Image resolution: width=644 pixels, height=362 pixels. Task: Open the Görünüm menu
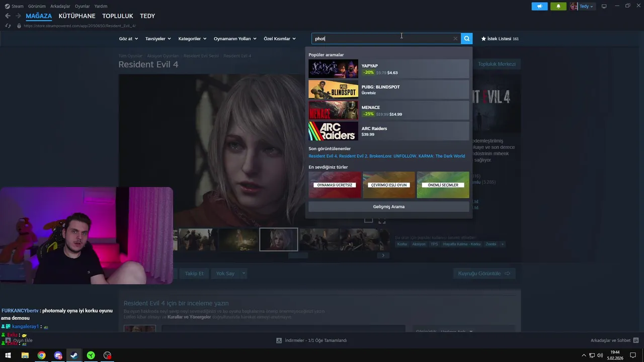37,7
